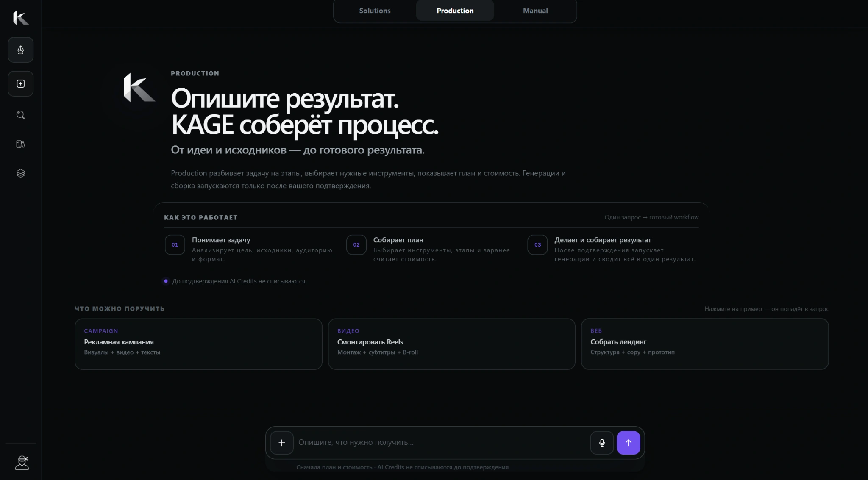The width and height of the screenshot is (868, 480).
Task: Click the КАК ЭТО РАБОТАЕТ heading
Action: click(x=201, y=217)
